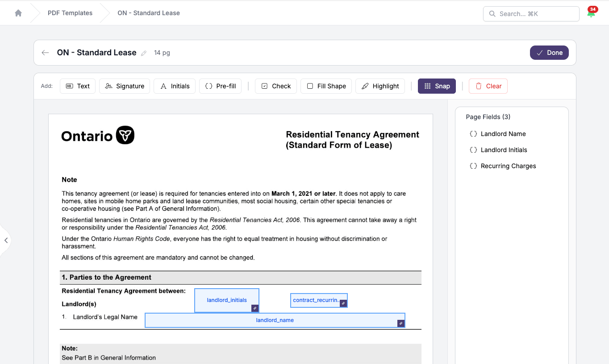The width and height of the screenshot is (609, 364).
Task: Click "See Part B in General Information"
Action: tap(108, 358)
